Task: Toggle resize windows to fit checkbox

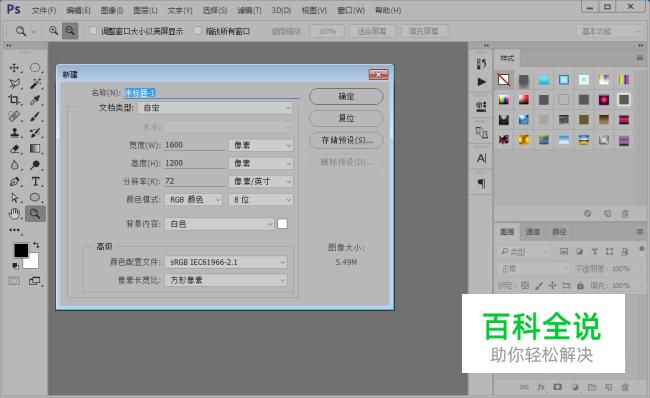Action: pyautogui.click(x=93, y=30)
